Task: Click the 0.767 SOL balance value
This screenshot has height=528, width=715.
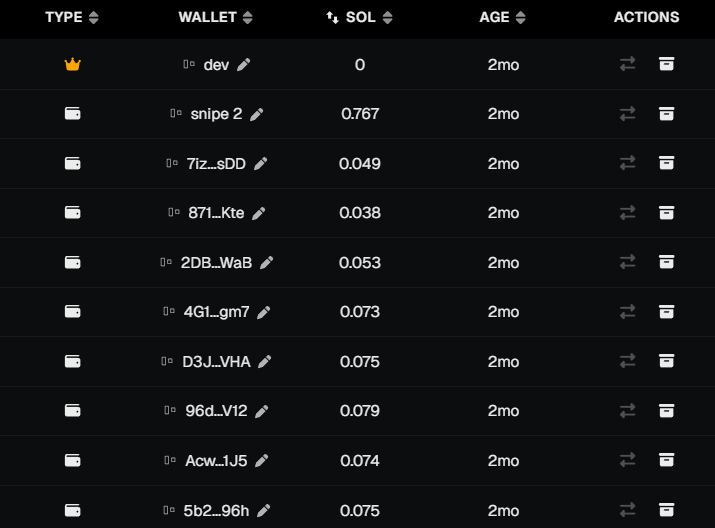Action: 360,114
